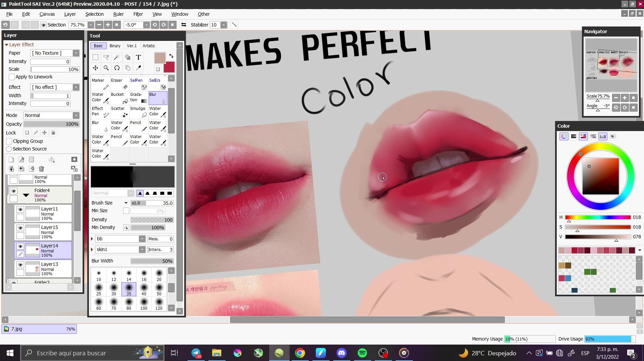Viewport: 644px width, 361px height.
Task: Hide Layer14 using its eye icon
Action: pyautogui.click(x=20, y=246)
